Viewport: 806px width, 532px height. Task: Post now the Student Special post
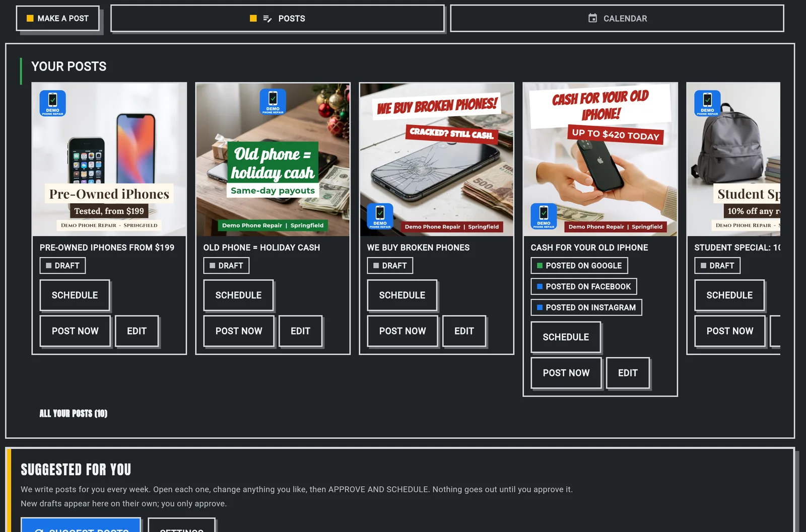(730, 331)
